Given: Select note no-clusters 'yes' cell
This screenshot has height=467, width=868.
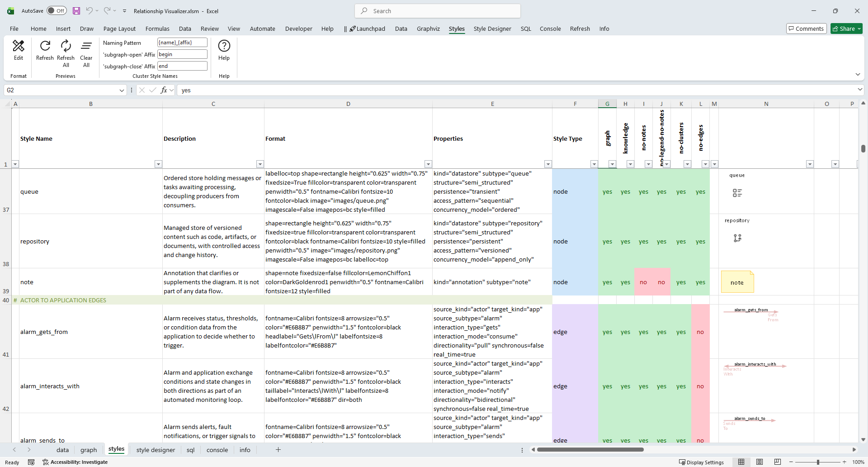Looking at the screenshot, I should tap(681, 282).
